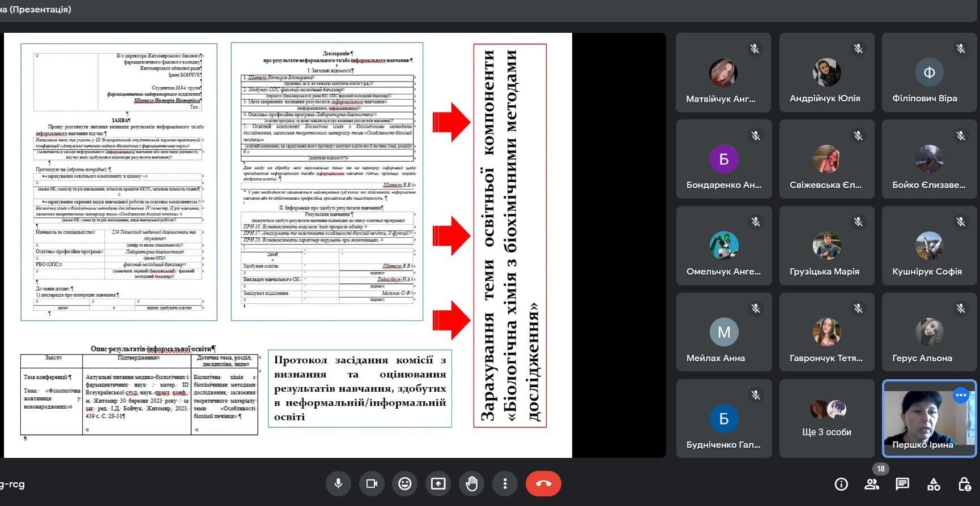Open meeting details info icon
The height and width of the screenshot is (506, 980).
point(841,484)
